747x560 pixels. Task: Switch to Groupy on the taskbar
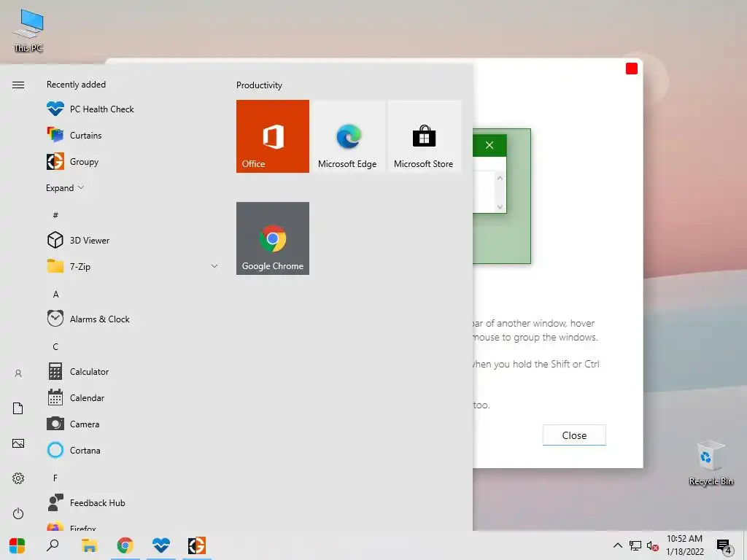point(197,545)
